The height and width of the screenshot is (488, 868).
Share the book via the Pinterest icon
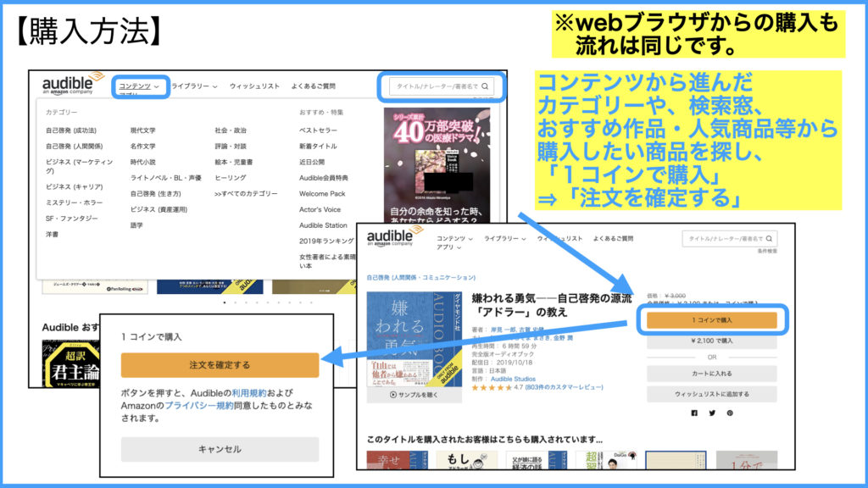point(730,413)
